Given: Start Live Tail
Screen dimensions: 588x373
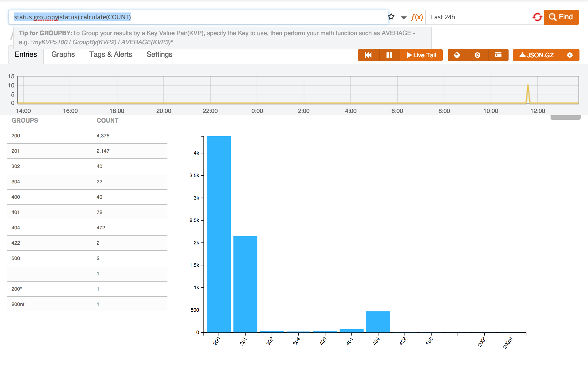Looking at the screenshot, I should pos(421,55).
